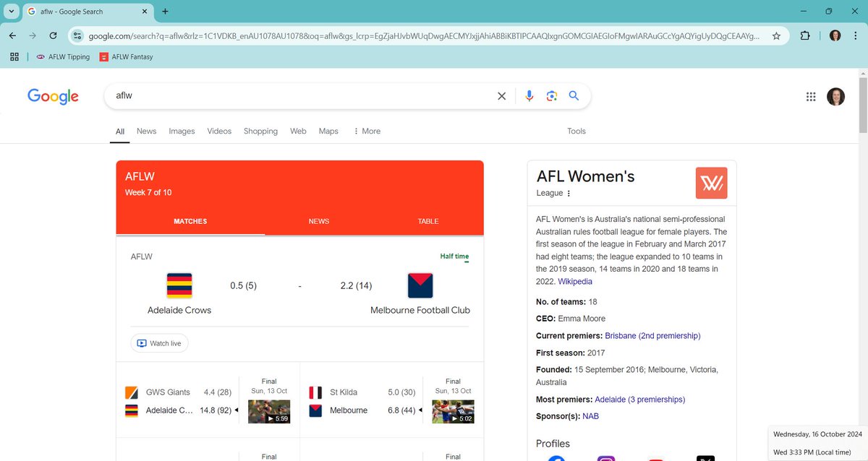Submit search with magnifying glass icon
The image size is (868, 461).
pos(574,96)
